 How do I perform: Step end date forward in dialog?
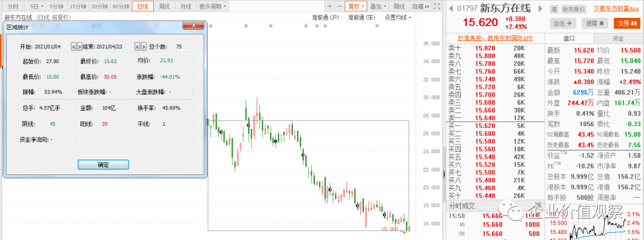click(x=144, y=46)
